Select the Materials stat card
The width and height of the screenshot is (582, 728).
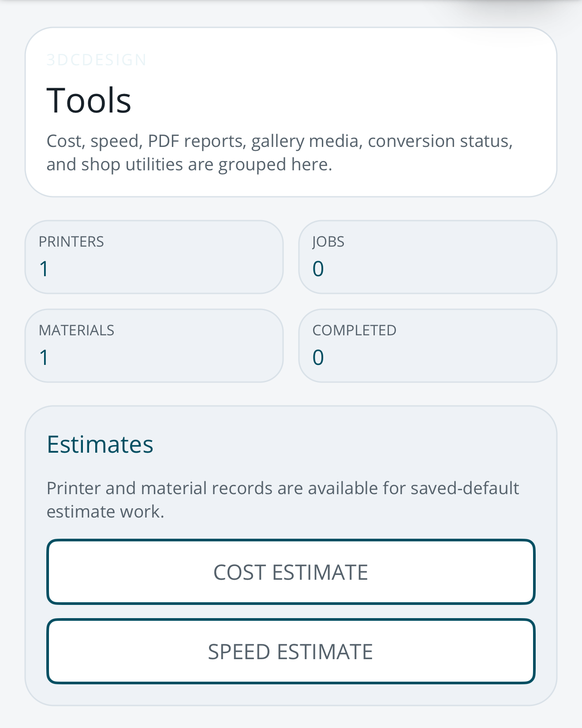(154, 345)
